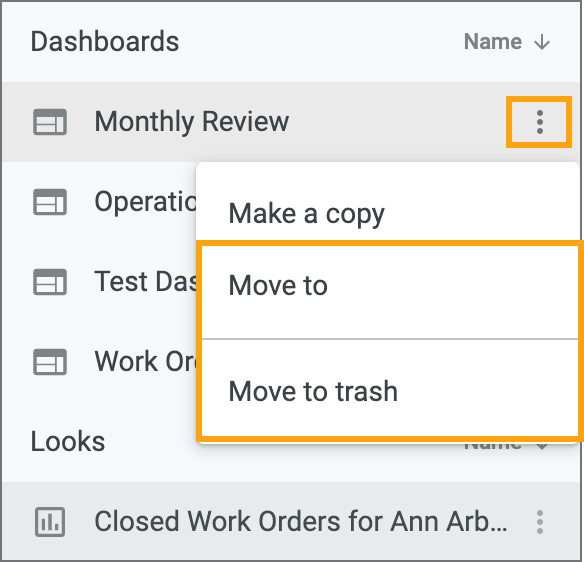Click the Monthly Review dashboard icon
Viewport: 584px width, 562px height.
50,122
